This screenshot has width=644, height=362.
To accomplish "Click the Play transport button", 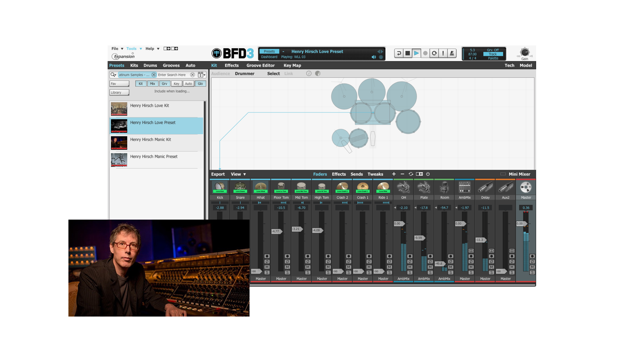I will click(416, 53).
